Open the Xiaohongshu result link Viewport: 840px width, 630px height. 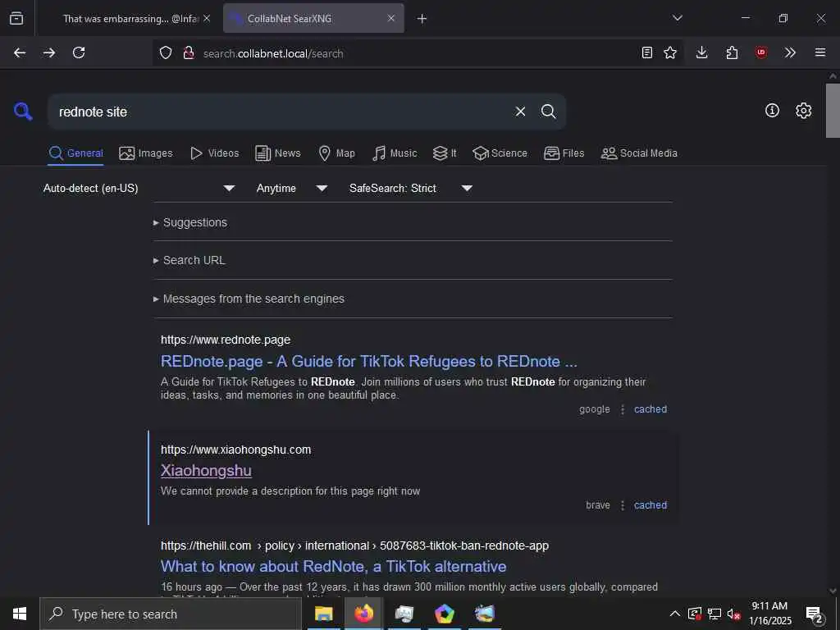point(206,471)
